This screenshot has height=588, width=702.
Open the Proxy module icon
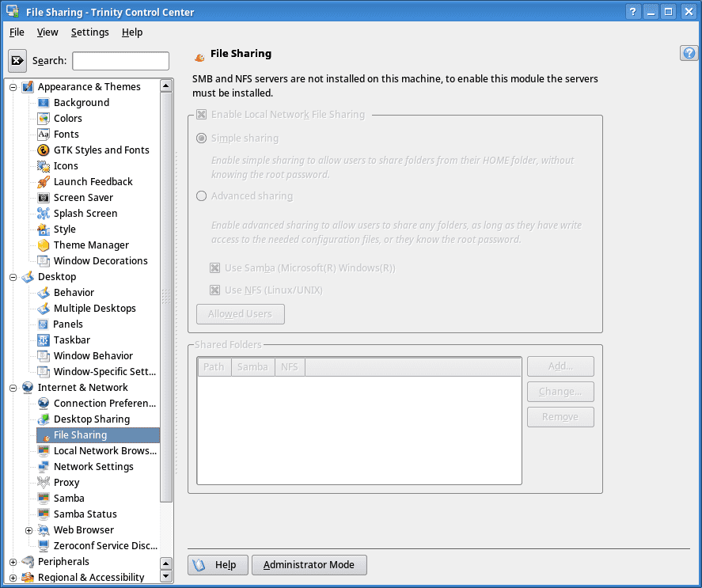point(44,483)
